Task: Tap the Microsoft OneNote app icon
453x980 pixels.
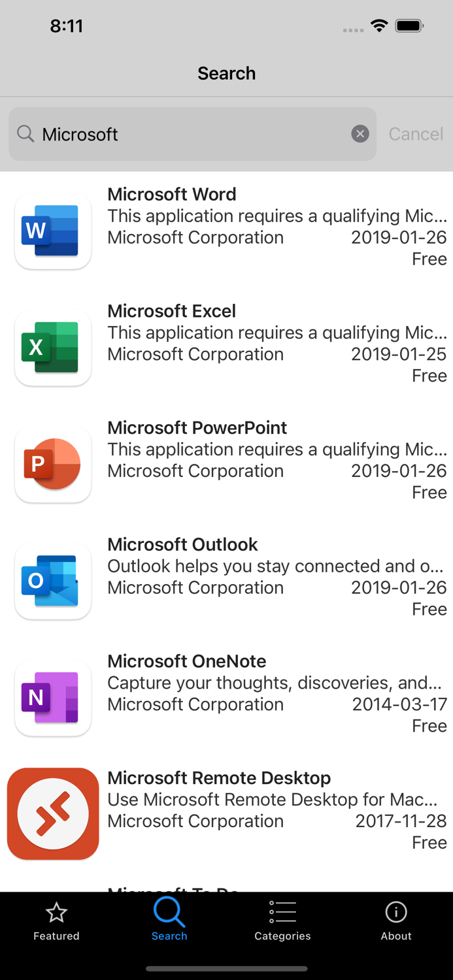Action: (x=53, y=697)
